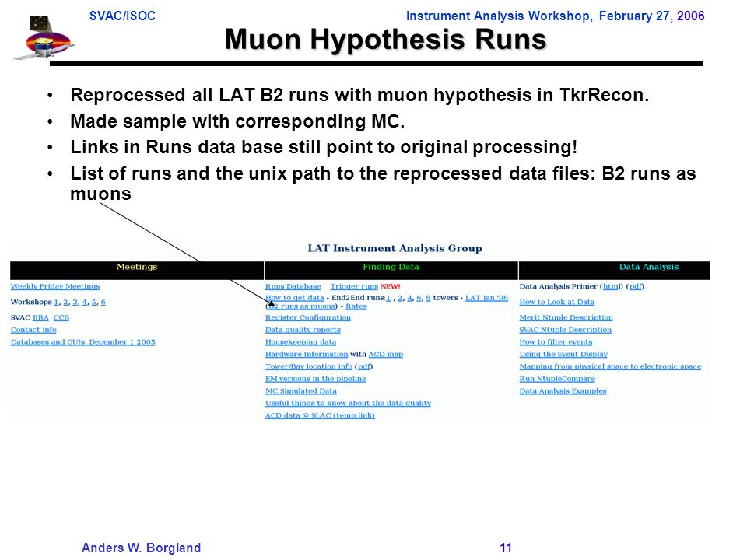
Task: Open Workshops link number 5
Action: (94, 302)
